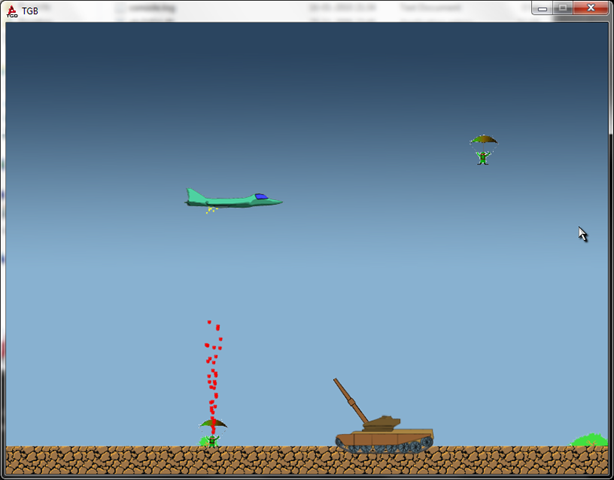Click the landed paratrooper on the ground

(x=212, y=438)
